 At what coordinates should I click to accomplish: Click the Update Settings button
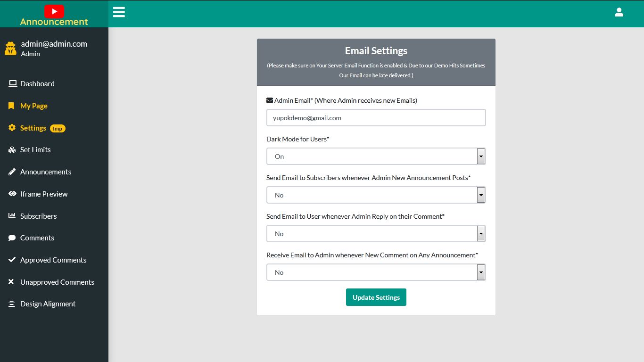pyautogui.click(x=376, y=297)
